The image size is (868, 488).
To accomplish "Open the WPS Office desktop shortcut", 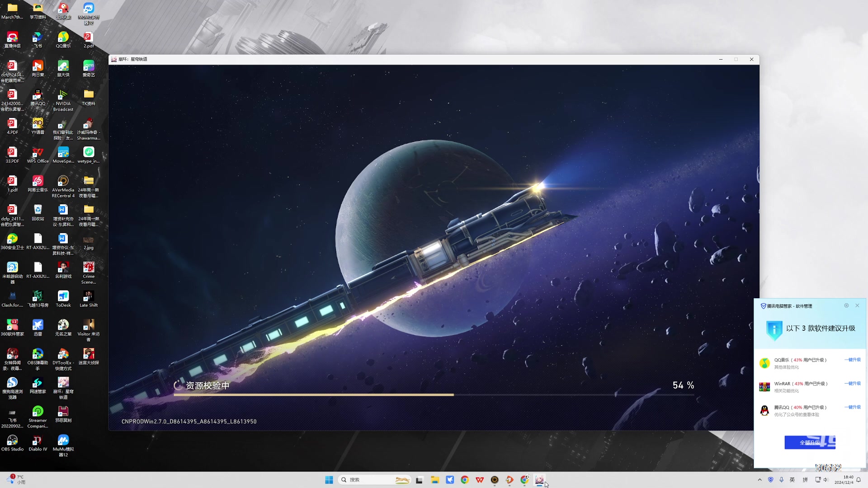I will (38, 155).
